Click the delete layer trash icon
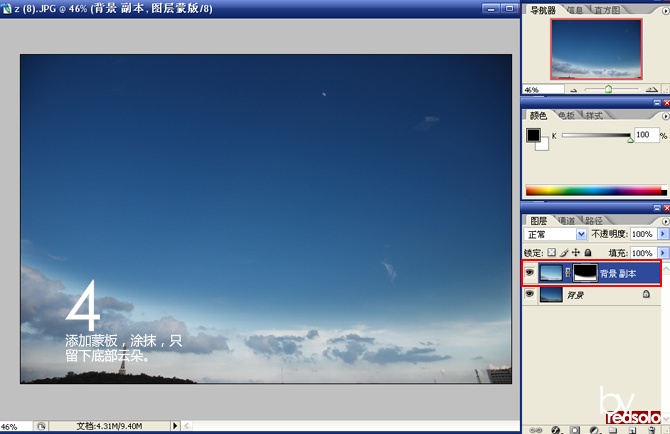670x434 pixels. 652,430
